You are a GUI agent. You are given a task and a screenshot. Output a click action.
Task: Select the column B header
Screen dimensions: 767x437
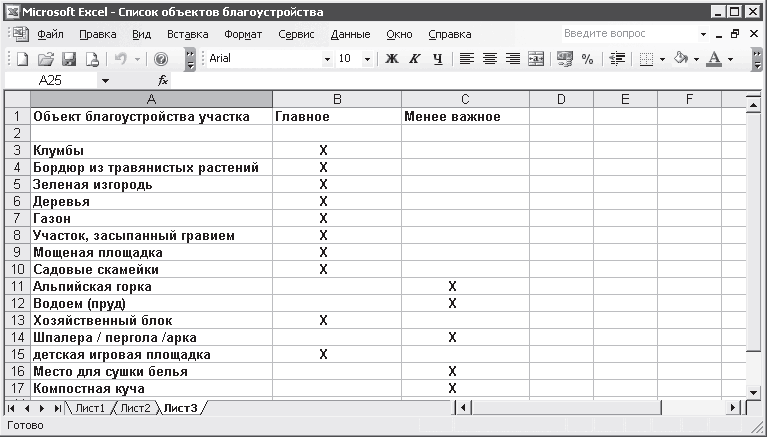(x=337, y=99)
